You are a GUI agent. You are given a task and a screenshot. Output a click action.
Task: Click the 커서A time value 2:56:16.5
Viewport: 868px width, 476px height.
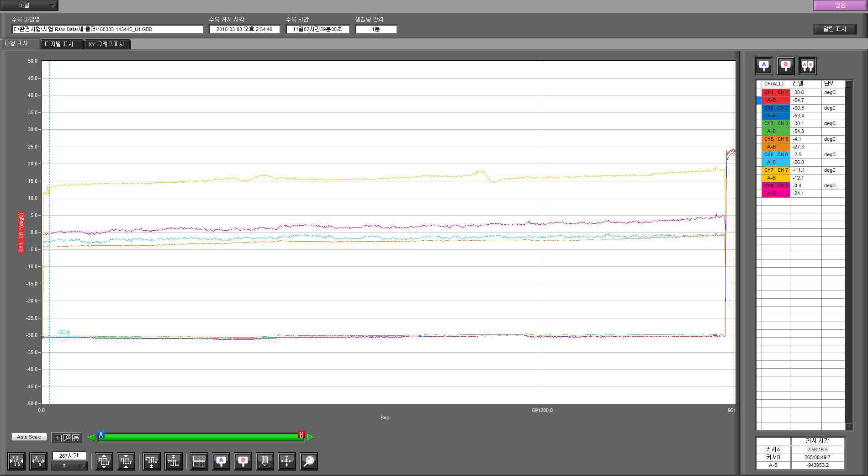coord(817,450)
